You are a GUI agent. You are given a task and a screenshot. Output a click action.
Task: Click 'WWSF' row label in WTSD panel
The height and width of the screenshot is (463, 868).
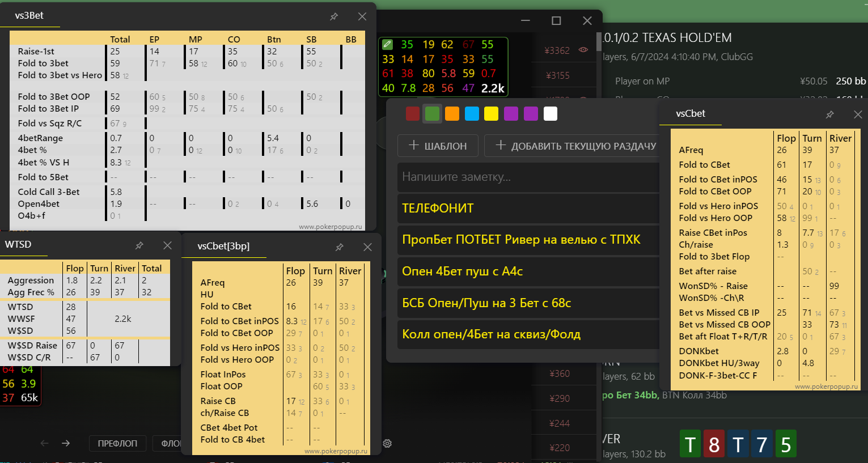[21, 319]
